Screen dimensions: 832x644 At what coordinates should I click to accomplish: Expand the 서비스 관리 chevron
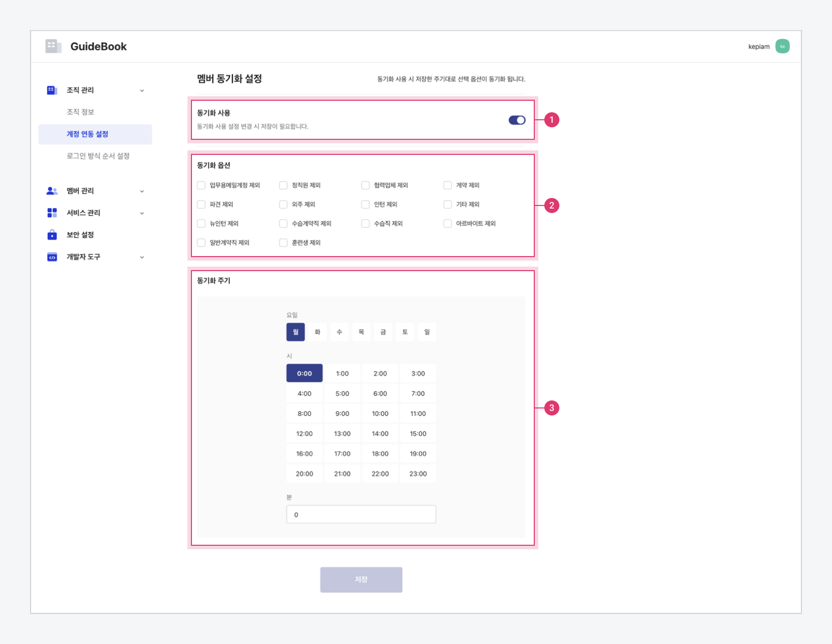pyautogui.click(x=142, y=213)
